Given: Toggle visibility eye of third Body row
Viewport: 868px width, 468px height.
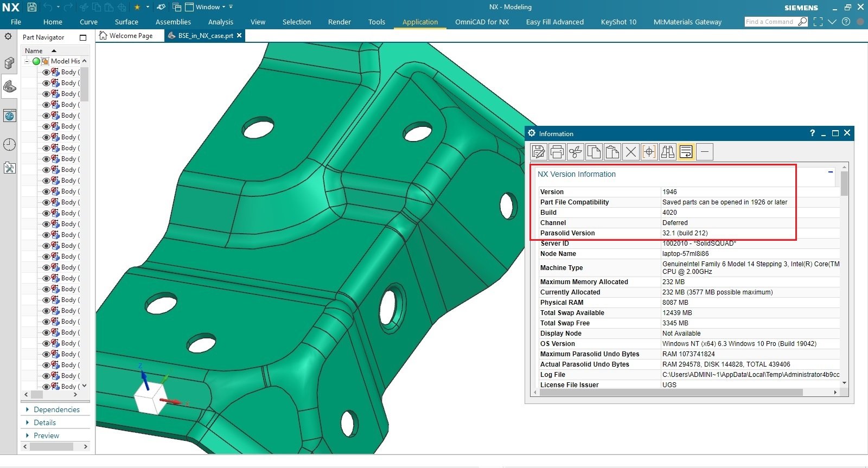Looking at the screenshot, I should point(46,94).
